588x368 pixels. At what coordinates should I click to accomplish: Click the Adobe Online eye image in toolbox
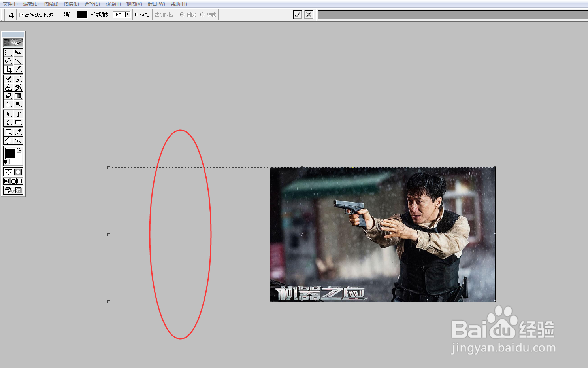(13, 42)
